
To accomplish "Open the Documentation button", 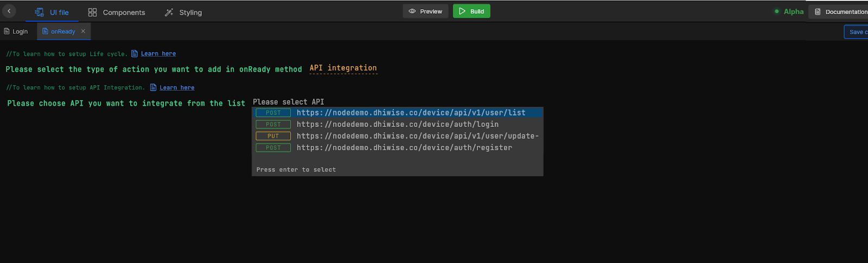I will [838, 11].
